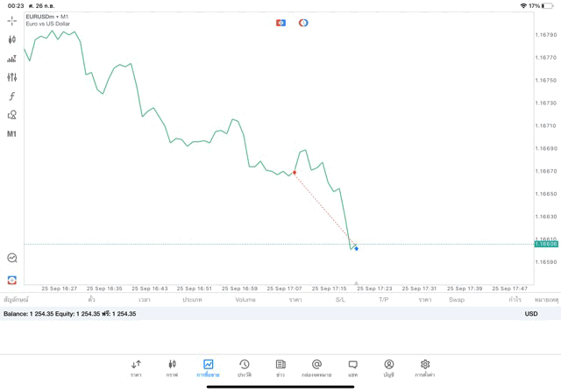
Task: Tap the red-blue one-click trading icon
Action: pyautogui.click(x=280, y=23)
